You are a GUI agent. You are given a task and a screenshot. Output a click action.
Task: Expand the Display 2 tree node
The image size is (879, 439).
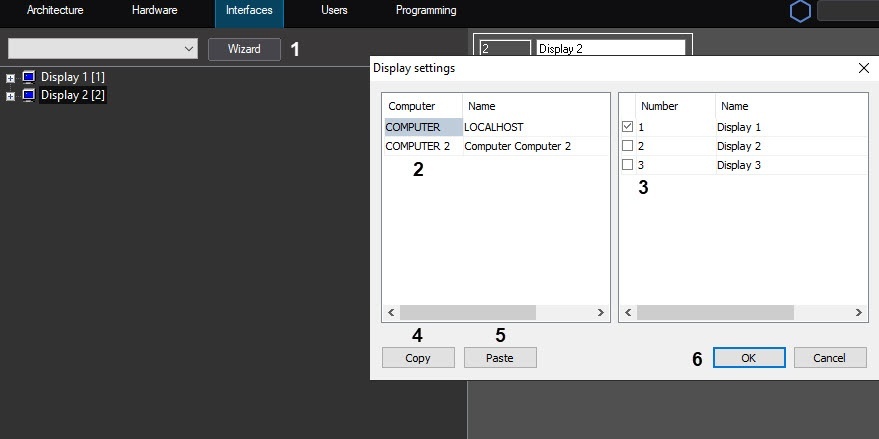[x=10, y=96]
